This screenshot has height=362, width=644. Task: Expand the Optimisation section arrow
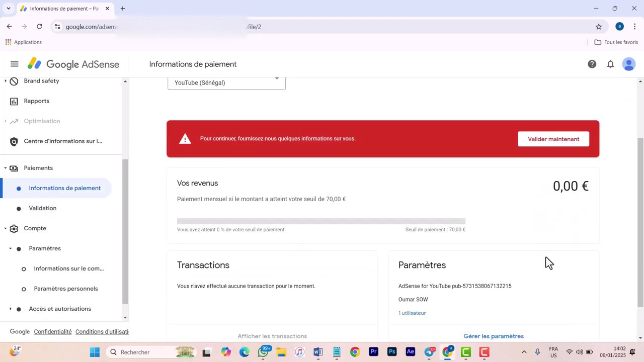tap(6, 121)
